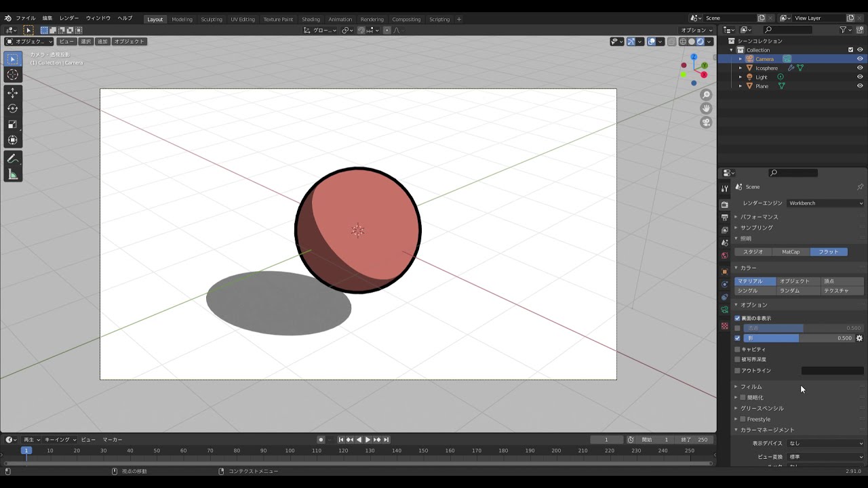The height and width of the screenshot is (488, 868).
Task: Expand the パフォーマンス panel
Action: coord(759,217)
